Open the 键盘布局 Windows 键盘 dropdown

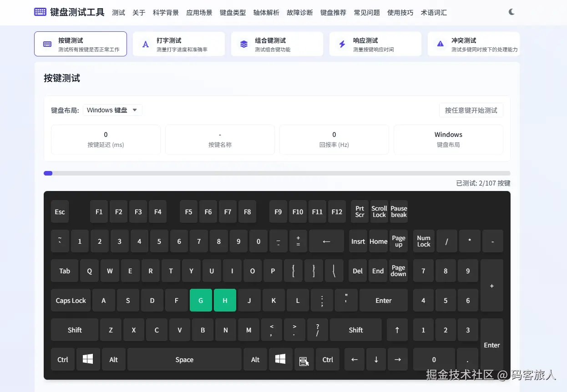[112, 110]
